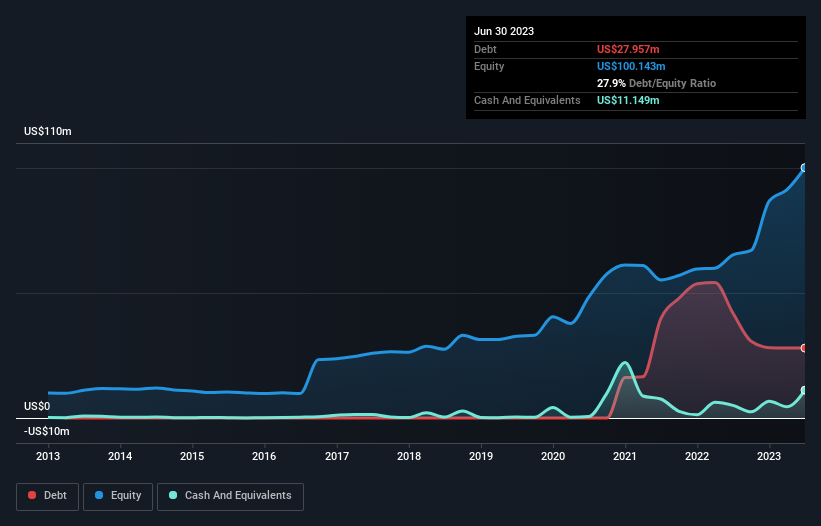Screen dimensions: 821x526
Task: Click the 2017 x-axis label
Action: 337,456
